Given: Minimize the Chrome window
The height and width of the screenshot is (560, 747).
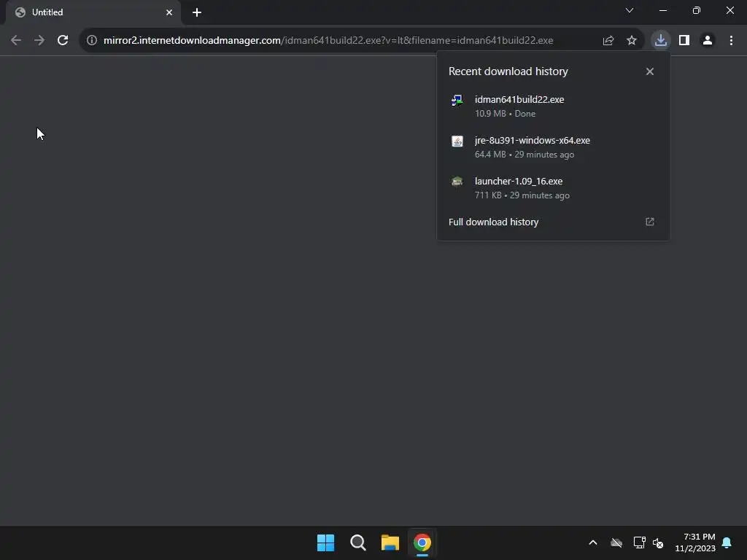Looking at the screenshot, I should pyautogui.click(x=662, y=10).
